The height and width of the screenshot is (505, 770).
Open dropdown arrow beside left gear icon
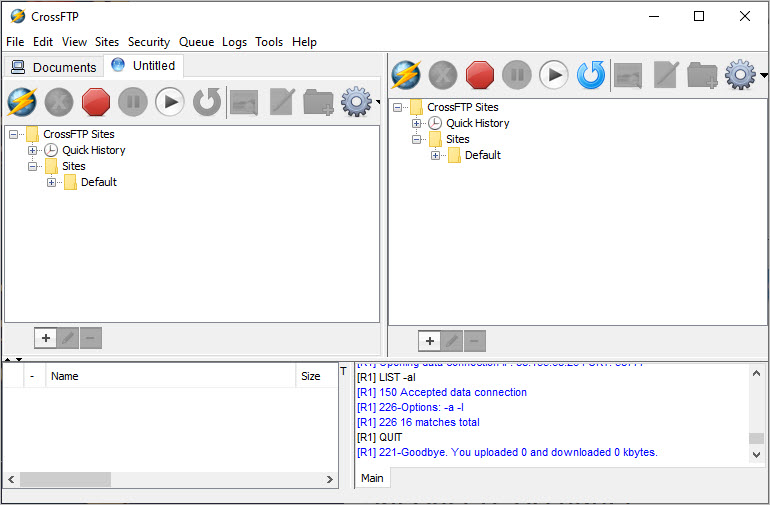(x=378, y=102)
